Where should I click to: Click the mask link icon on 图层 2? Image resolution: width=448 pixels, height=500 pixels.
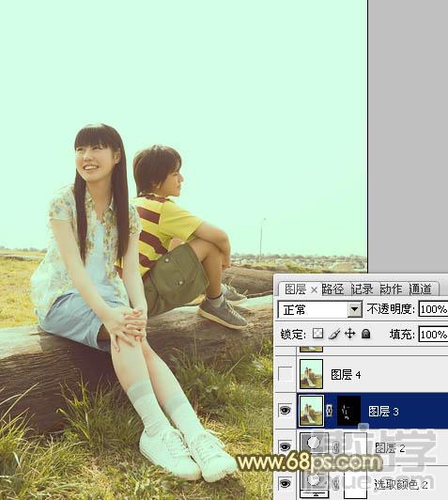pos(335,446)
